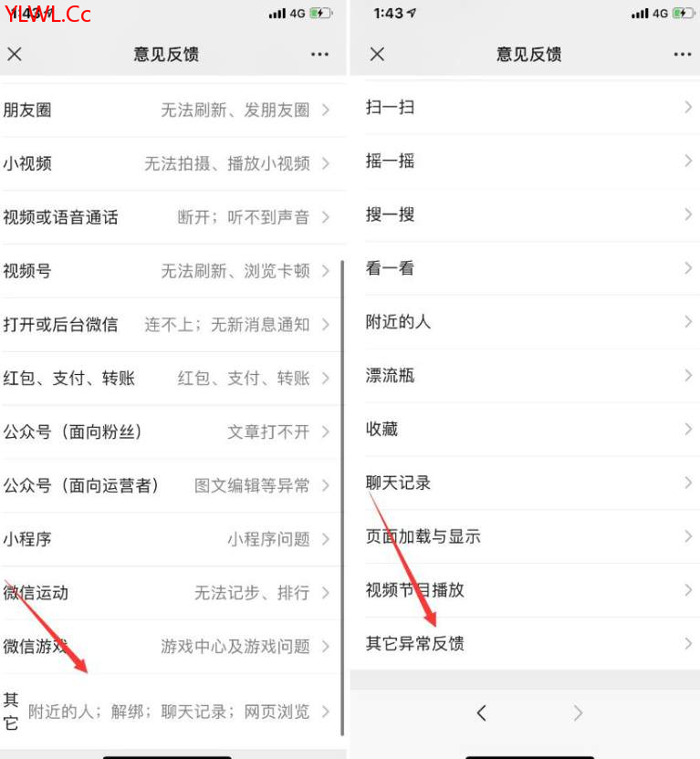Select the 其它 feedback category

[173, 712]
